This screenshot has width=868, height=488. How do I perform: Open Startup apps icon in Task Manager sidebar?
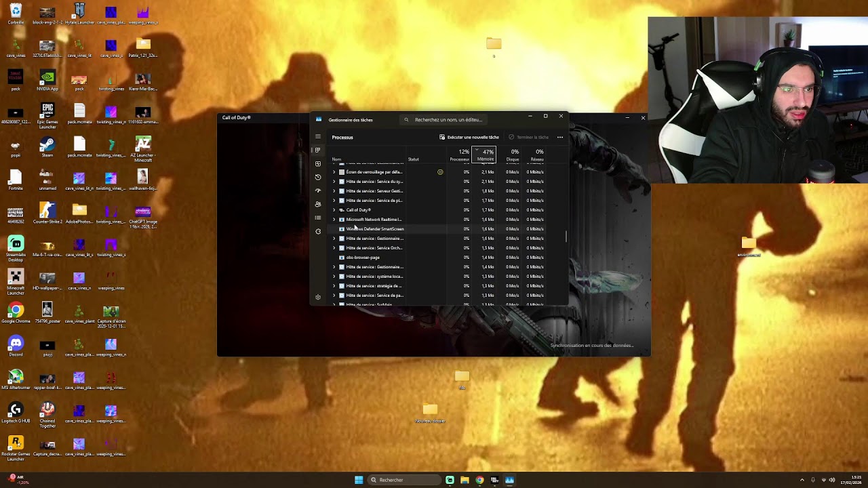317,190
